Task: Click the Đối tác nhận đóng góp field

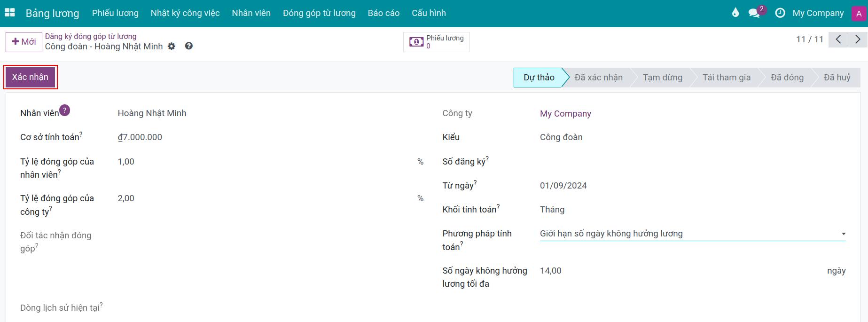Action: pyautogui.click(x=270, y=236)
